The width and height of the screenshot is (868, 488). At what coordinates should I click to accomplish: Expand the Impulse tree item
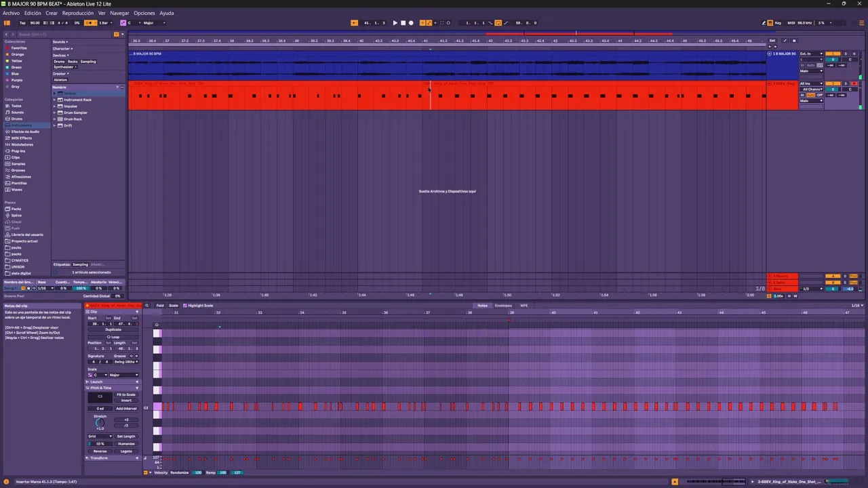[54, 106]
